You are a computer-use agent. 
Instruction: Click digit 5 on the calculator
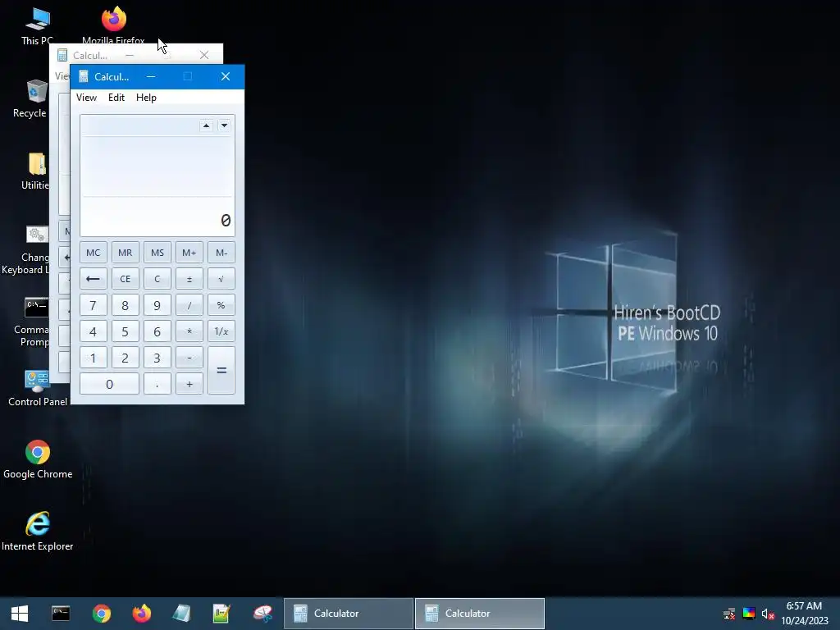coord(126,331)
